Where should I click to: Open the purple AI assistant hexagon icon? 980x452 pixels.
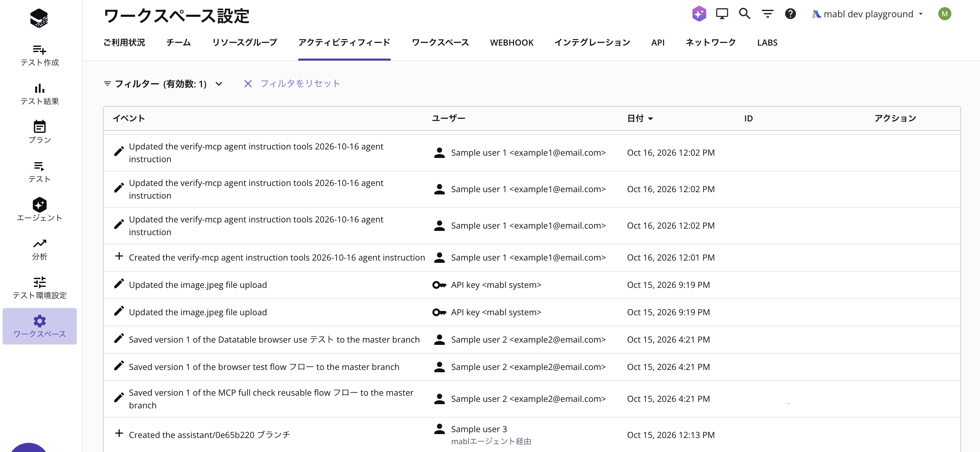coord(699,14)
